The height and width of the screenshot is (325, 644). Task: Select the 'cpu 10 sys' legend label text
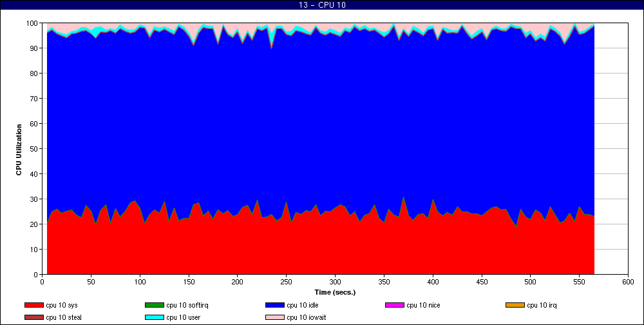coord(62,305)
